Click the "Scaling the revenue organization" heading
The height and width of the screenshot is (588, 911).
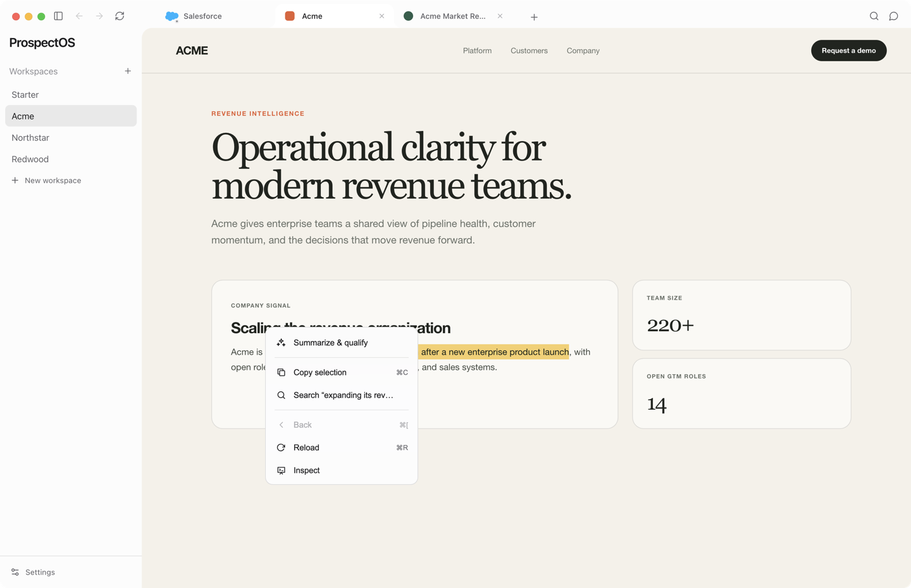[x=340, y=328]
